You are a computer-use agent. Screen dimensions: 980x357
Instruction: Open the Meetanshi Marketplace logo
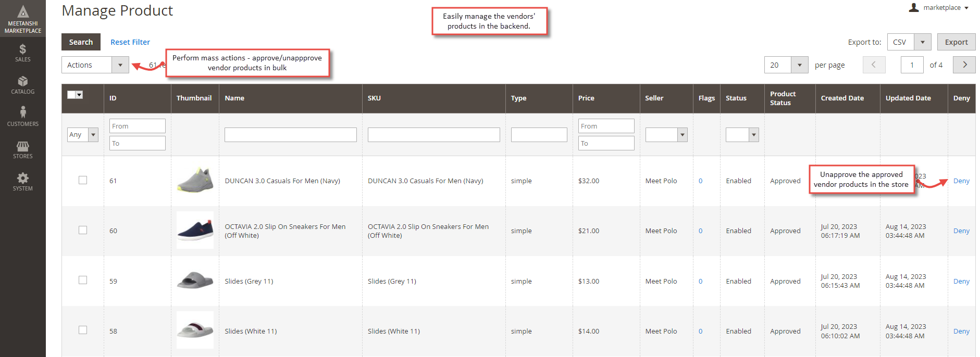click(x=23, y=19)
